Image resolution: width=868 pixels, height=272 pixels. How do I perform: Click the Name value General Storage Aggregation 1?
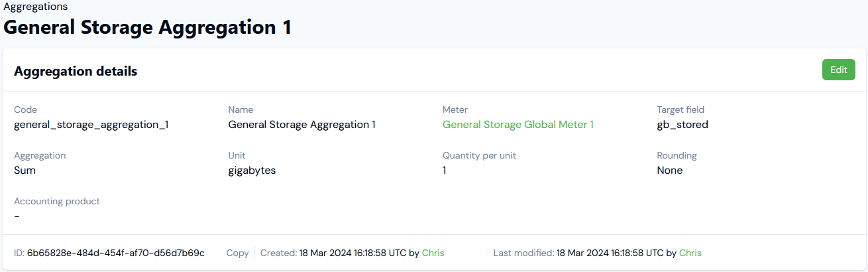pyautogui.click(x=302, y=124)
